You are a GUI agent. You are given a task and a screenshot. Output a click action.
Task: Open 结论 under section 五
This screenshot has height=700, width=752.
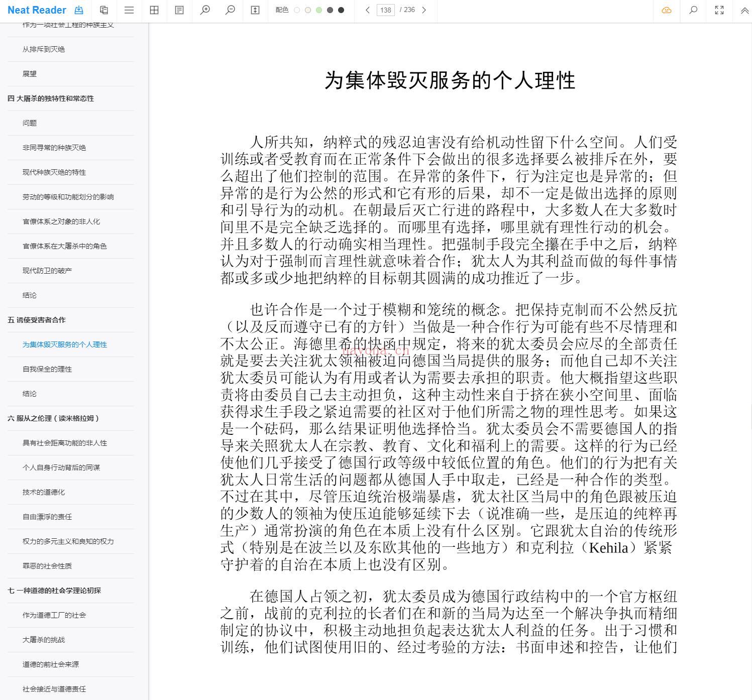point(30,394)
